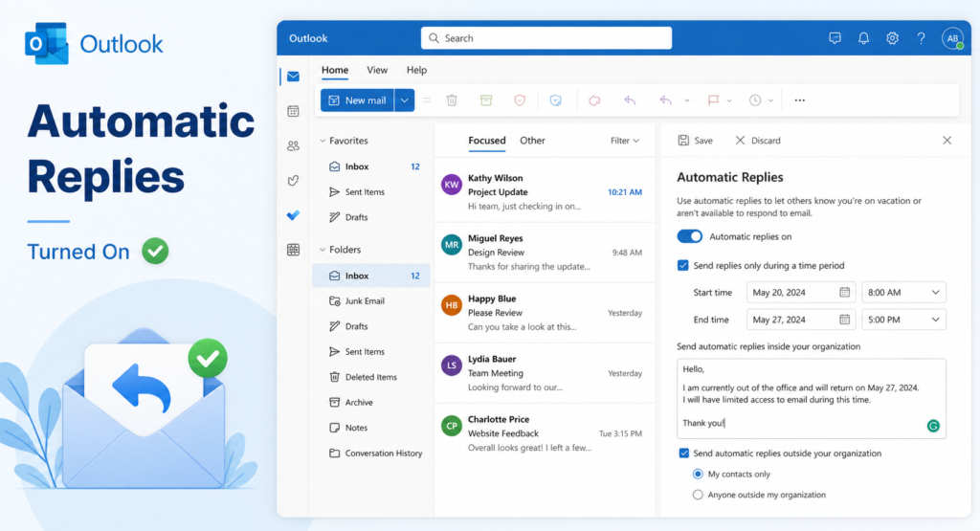This screenshot has width=980, height=531.
Task: Open the more options ellipsis in toolbar
Action: click(x=799, y=100)
